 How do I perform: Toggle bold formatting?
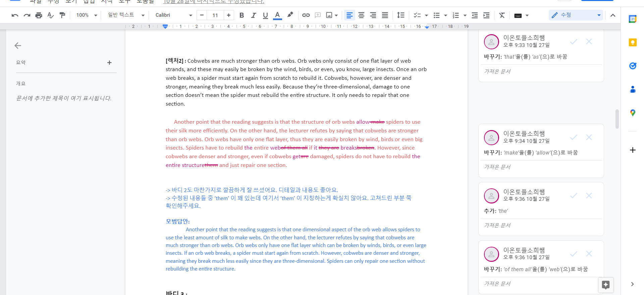[x=241, y=15]
